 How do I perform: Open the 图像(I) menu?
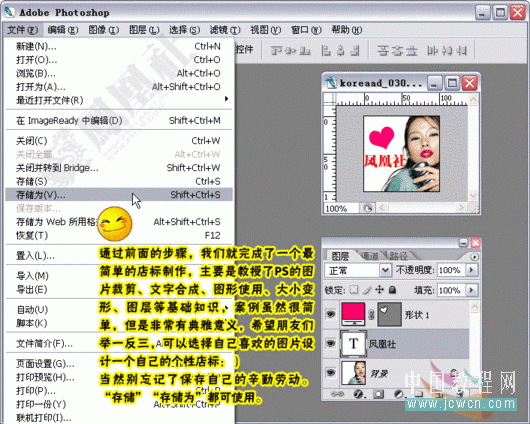(x=103, y=30)
